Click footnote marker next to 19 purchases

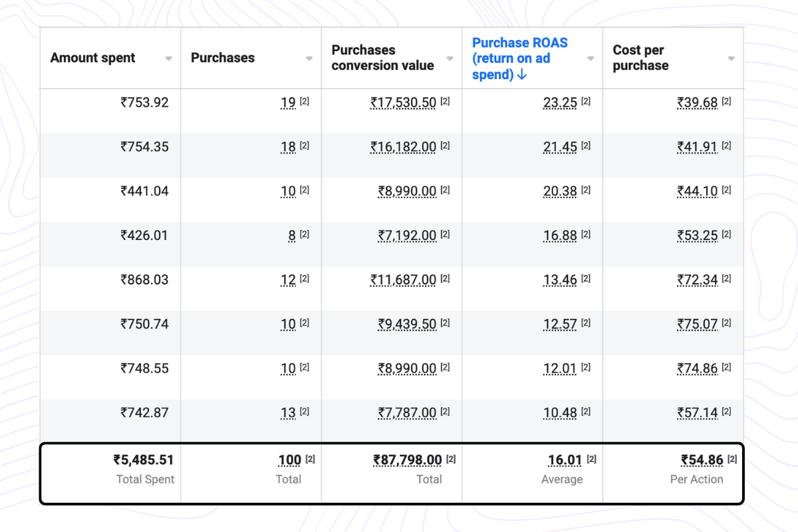coord(305,102)
